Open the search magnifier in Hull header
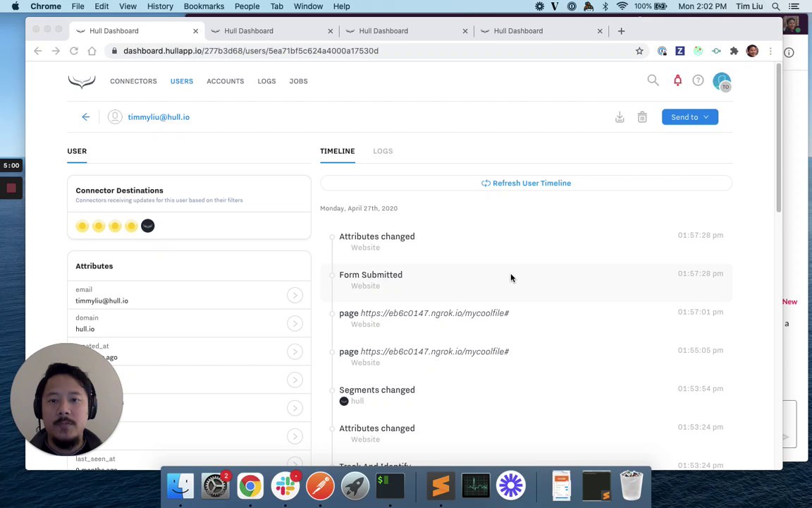 coord(653,80)
